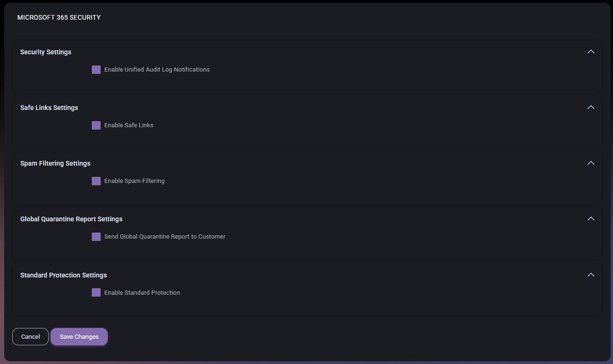
Task: Select the Standard Protection Settings heading text
Action: click(63, 275)
